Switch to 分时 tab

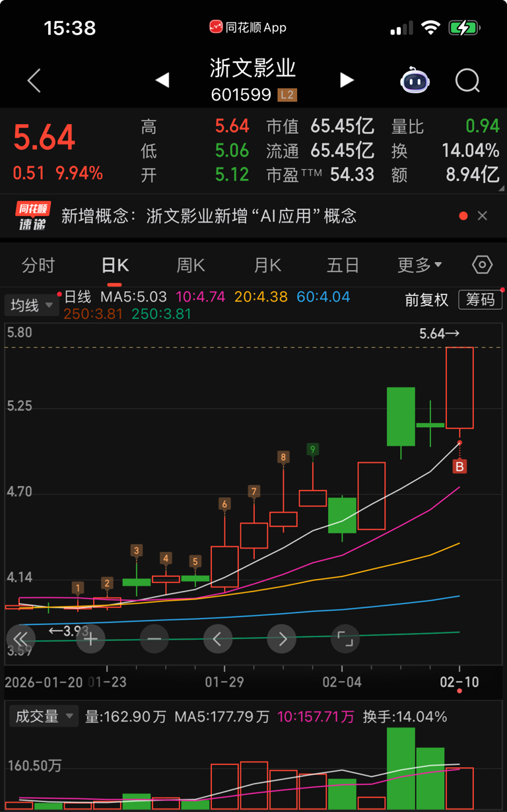[x=38, y=265]
